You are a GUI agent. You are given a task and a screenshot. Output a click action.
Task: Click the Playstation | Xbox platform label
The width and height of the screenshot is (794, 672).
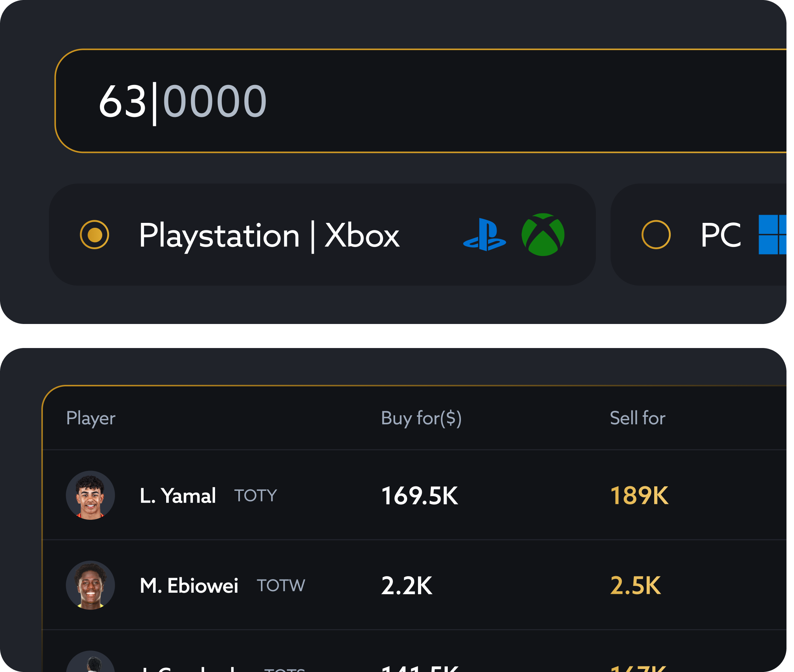coord(269,235)
